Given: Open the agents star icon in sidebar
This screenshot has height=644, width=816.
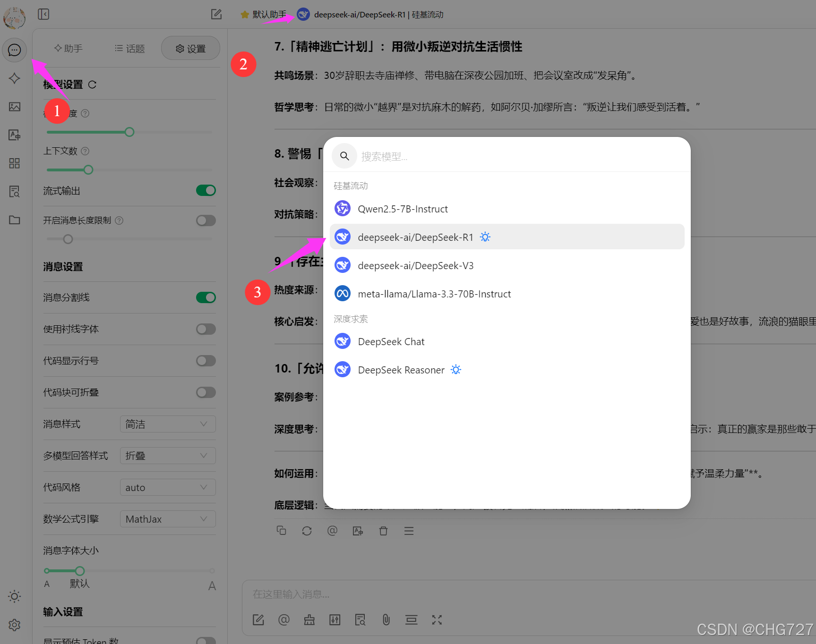Looking at the screenshot, I should [15, 78].
